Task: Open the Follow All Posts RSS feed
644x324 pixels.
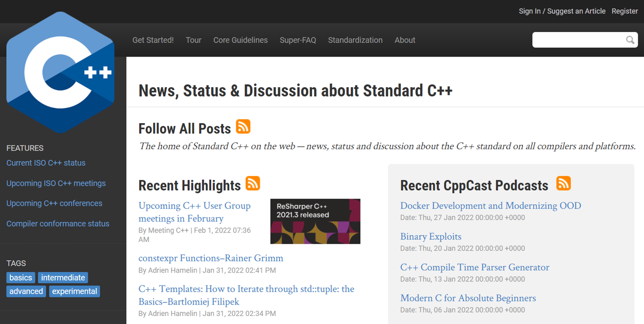Action: pyautogui.click(x=243, y=126)
